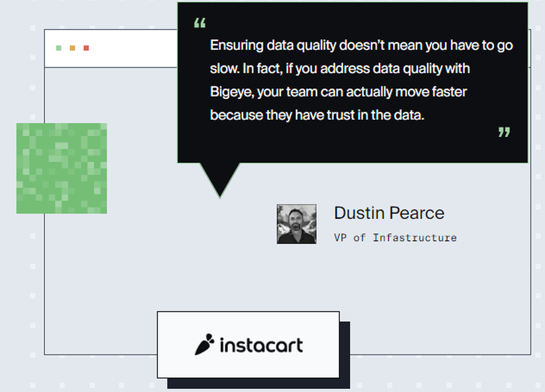This screenshot has width=545, height=392.
Task: Click the sentence 'because they have trust in the data'
Action: click(x=317, y=115)
